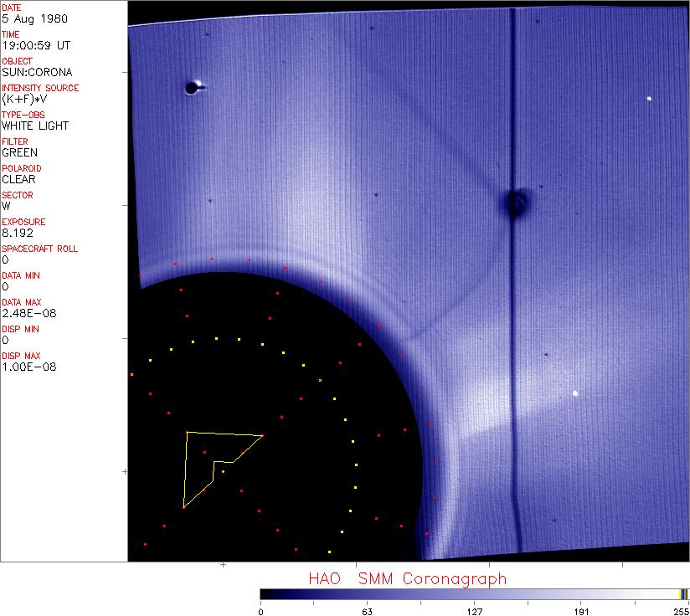690x616 pixels.
Task: Select the WHITE LIGHT observation type
Action: 35,126
